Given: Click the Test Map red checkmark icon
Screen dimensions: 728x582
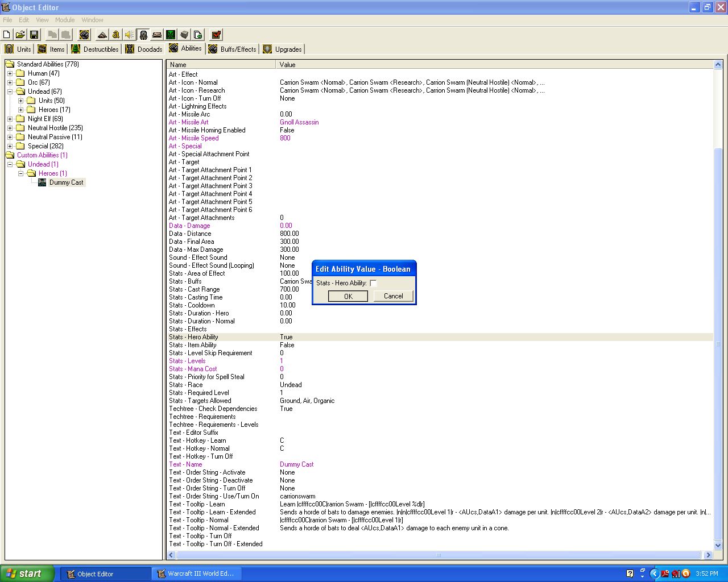Looking at the screenshot, I should pyautogui.click(x=216, y=35).
